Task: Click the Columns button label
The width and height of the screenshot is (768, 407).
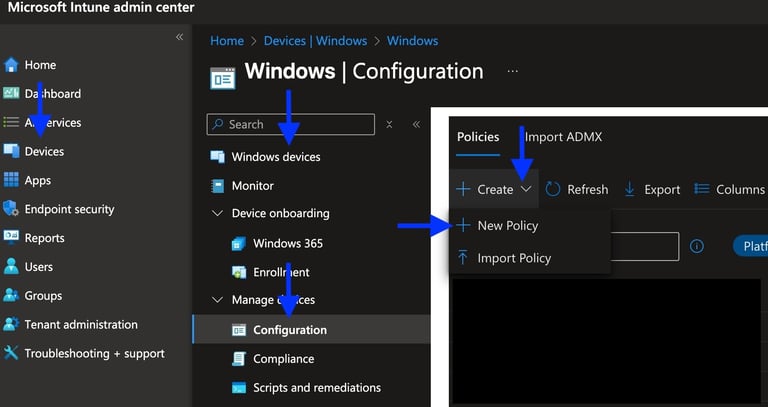Action: point(741,190)
